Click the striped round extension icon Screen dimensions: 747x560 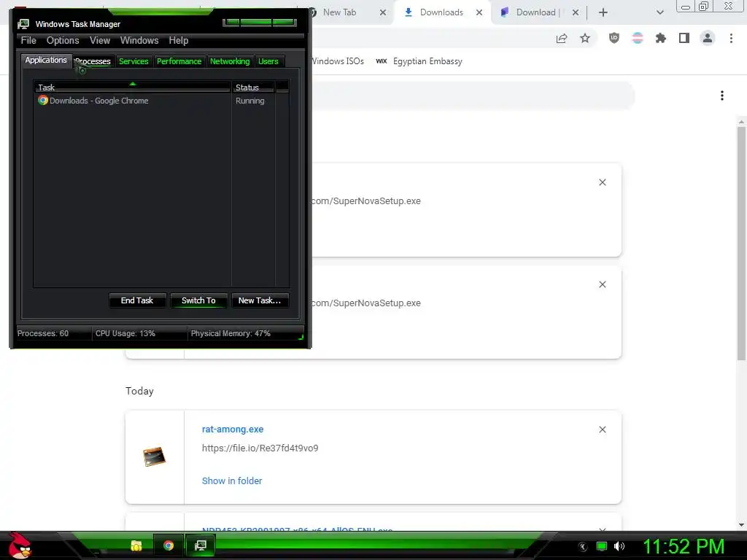pos(638,38)
